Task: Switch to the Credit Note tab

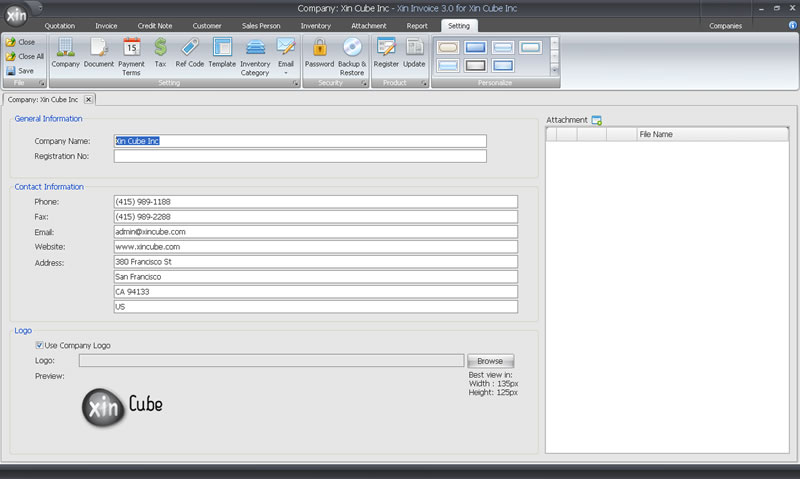Action: pos(155,26)
